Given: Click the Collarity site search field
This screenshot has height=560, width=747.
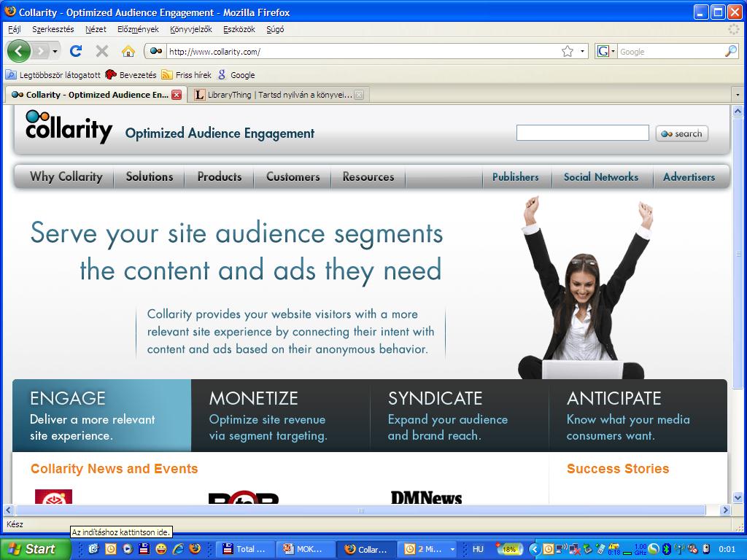Looking at the screenshot, I should click(x=583, y=133).
